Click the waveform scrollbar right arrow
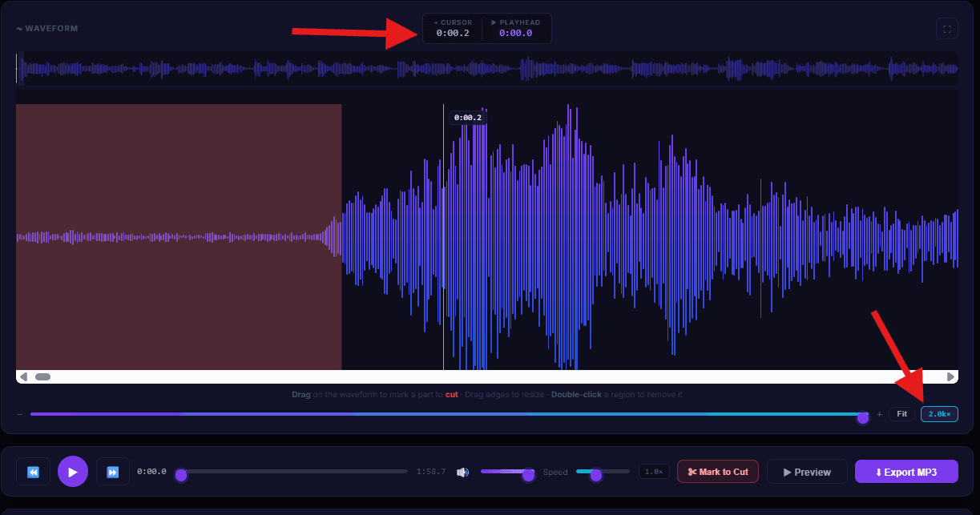 coord(951,376)
